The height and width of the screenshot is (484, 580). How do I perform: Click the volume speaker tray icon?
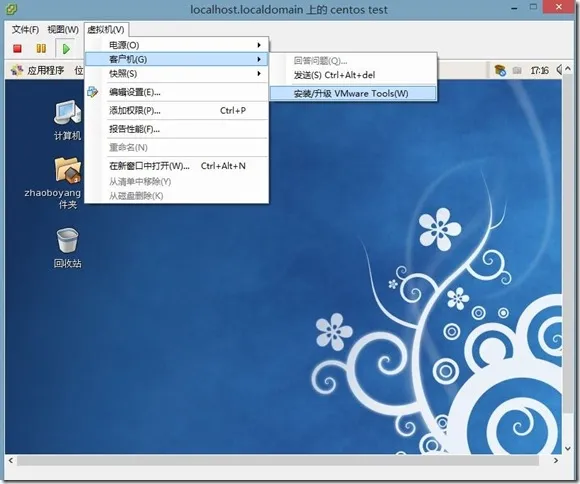tap(560, 70)
